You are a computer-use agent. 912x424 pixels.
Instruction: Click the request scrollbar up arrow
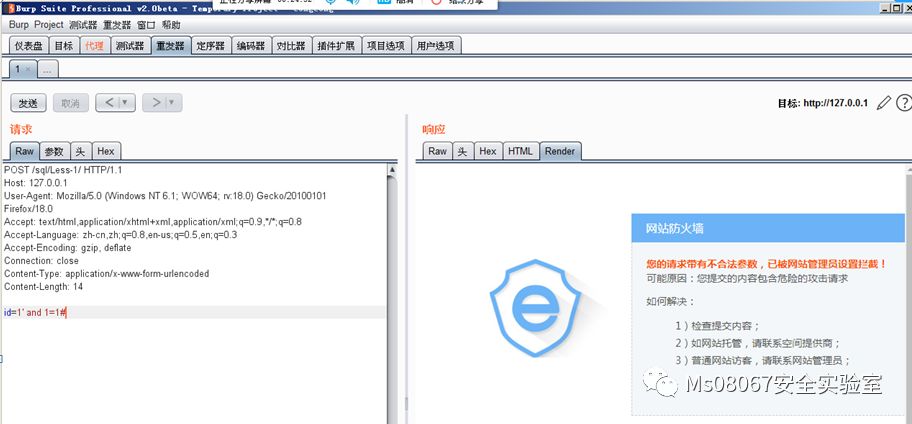[392, 170]
